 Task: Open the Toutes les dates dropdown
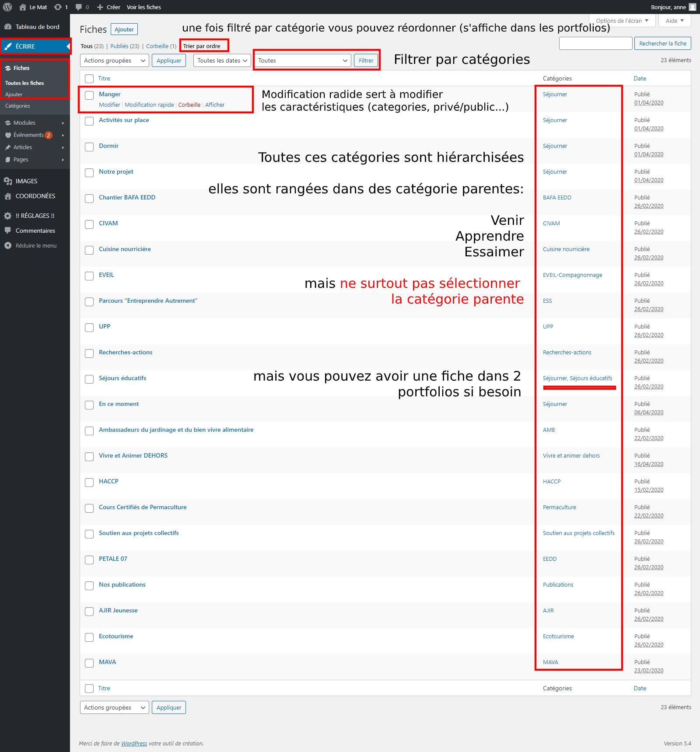222,60
